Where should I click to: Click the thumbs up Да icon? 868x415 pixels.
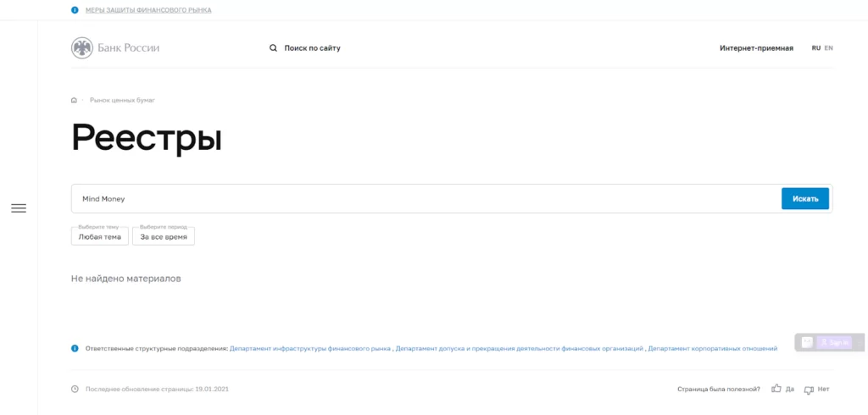point(776,389)
